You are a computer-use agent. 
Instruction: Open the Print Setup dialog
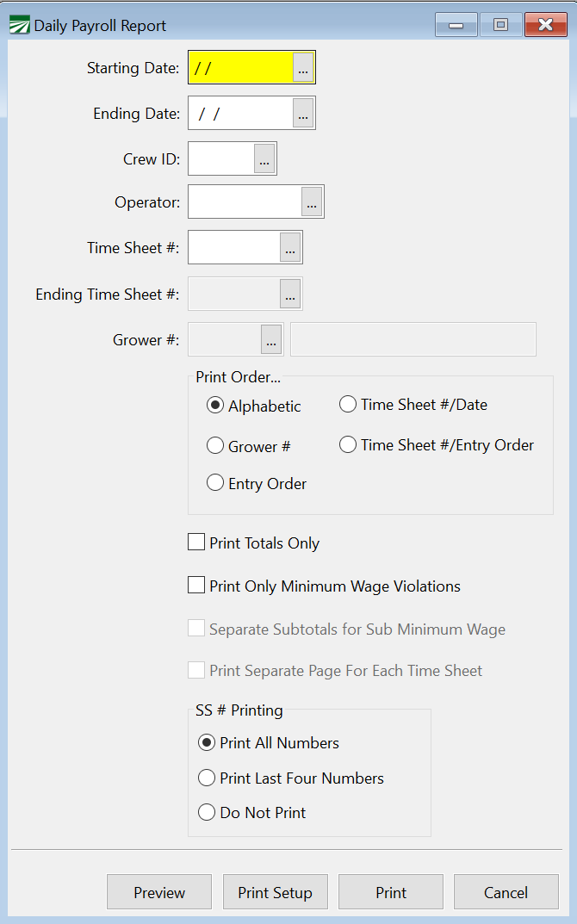click(x=275, y=892)
